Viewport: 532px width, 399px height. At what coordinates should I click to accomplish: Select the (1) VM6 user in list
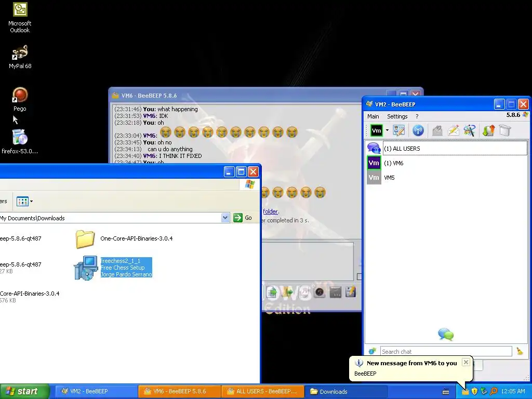click(x=447, y=163)
